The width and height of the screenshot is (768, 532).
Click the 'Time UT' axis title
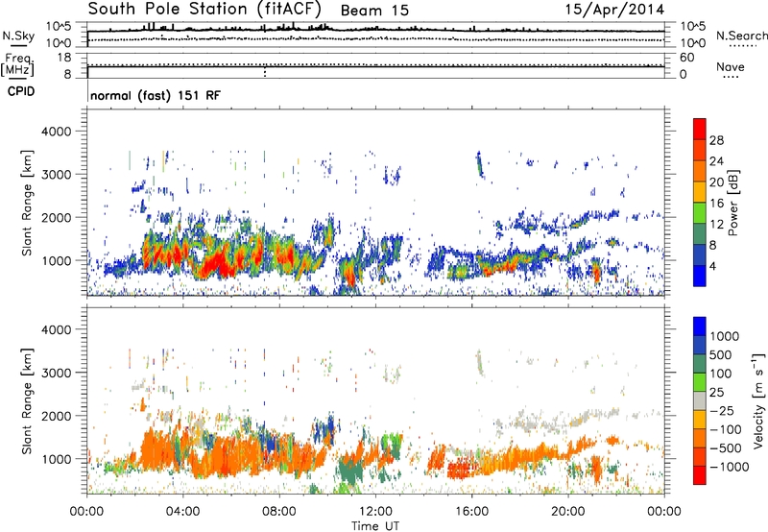coord(375,526)
